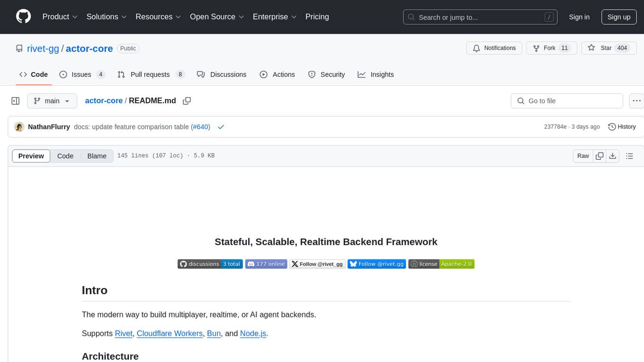Open NathanFlurry's avatar
644x362 pixels.
(19, 127)
